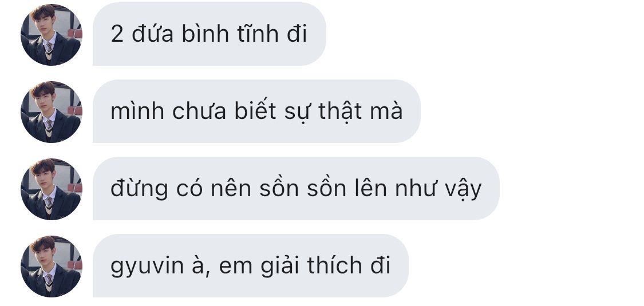Open avatar beside 'đừng có nên sồn sồn' message

click(52, 189)
